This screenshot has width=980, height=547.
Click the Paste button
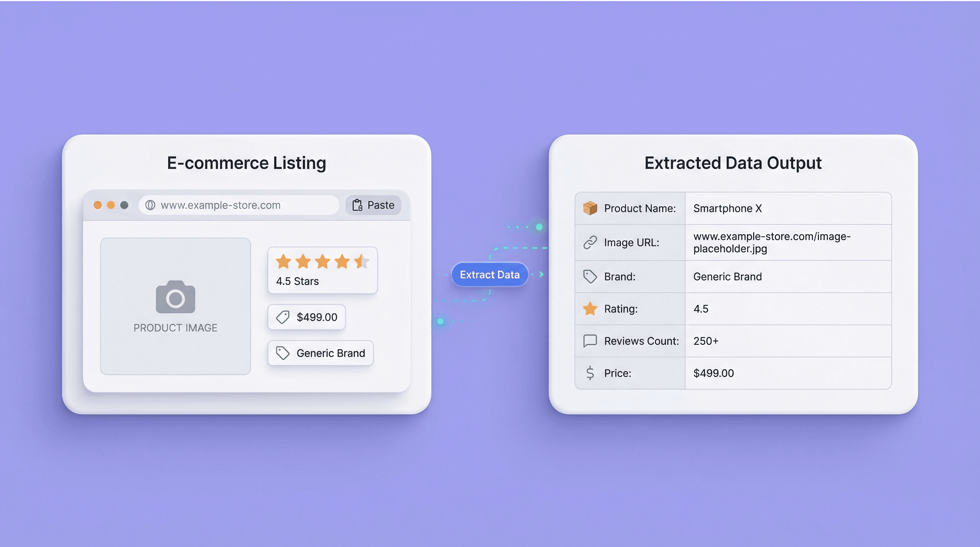point(373,205)
